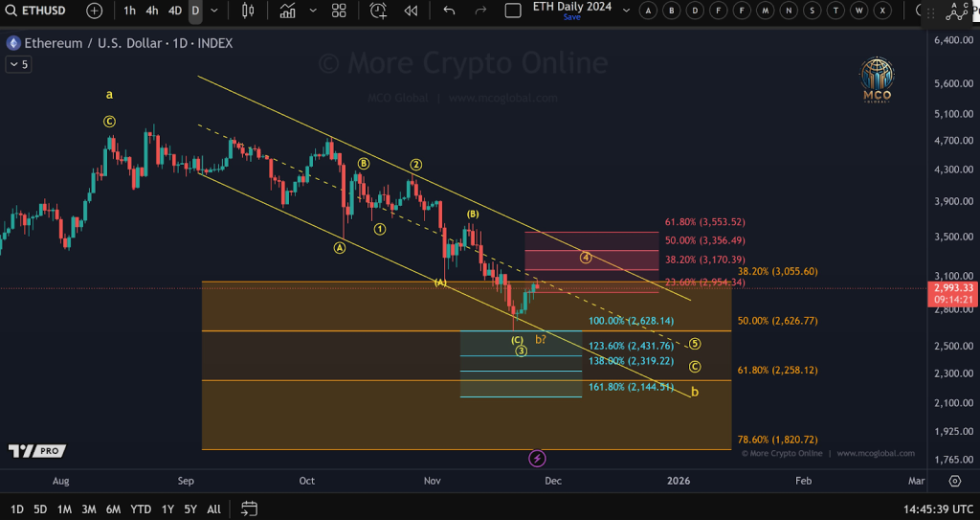
Task: Click the circled W toolbar button
Action: pos(859,10)
